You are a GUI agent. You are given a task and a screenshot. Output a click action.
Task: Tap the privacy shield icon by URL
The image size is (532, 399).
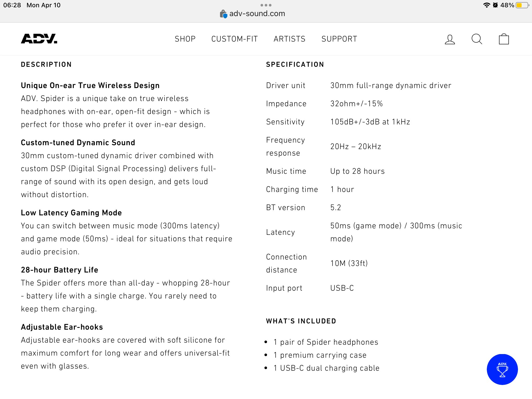pyautogui.click(x=223, y=14)
